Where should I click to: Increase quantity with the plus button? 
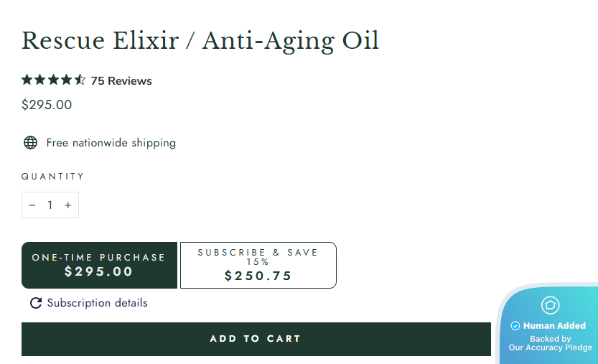(68, 205)
